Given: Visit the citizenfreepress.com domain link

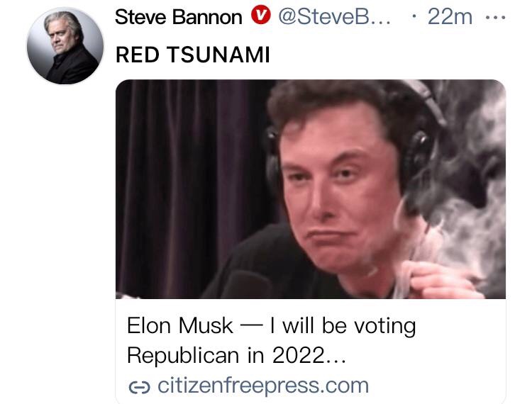Looking at the screenshot, I should click(x=263, y=386).
